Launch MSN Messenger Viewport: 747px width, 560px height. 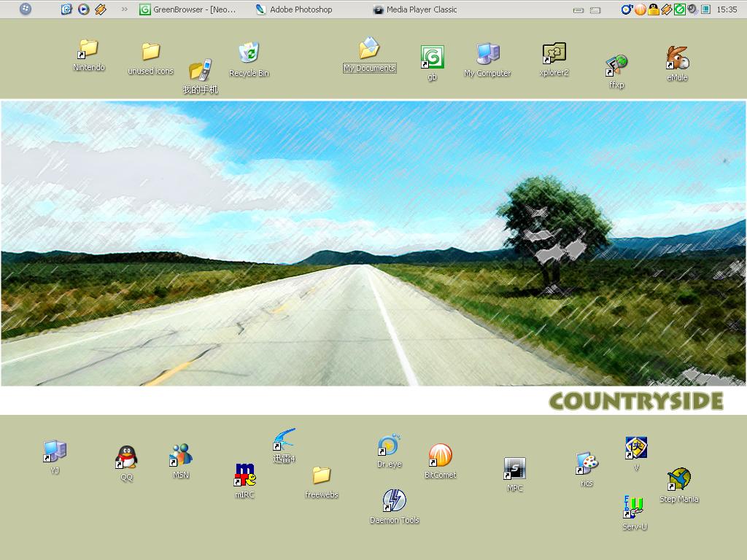180,456
